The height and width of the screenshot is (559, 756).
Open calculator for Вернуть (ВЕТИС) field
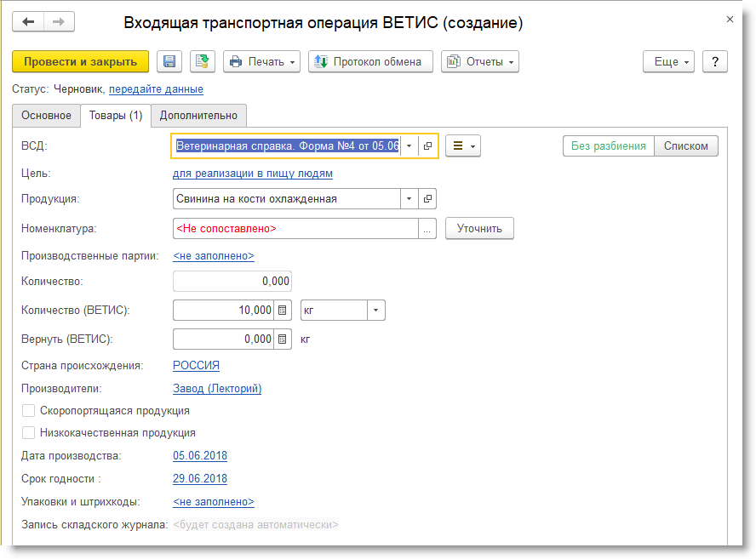283,339
